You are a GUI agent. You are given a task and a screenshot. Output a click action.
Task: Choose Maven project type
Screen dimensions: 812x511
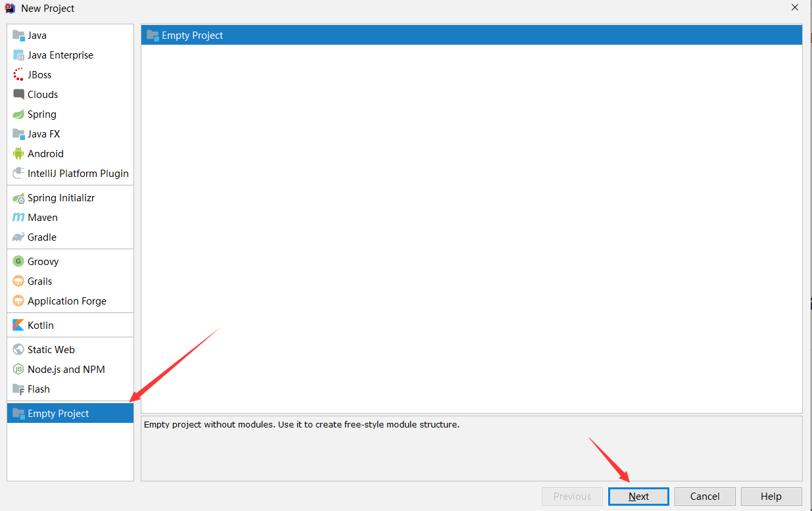pyautogui.click(x=70, y=218)
